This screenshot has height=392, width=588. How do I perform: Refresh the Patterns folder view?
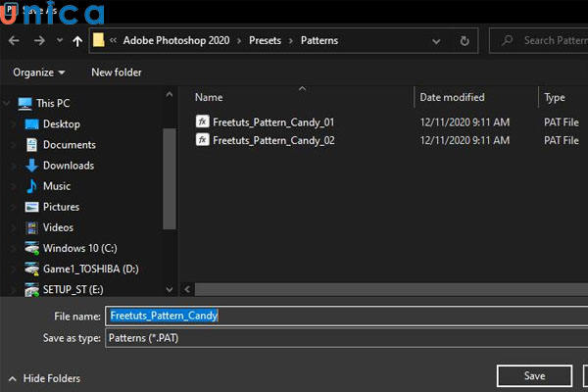(x=465, y=40)
